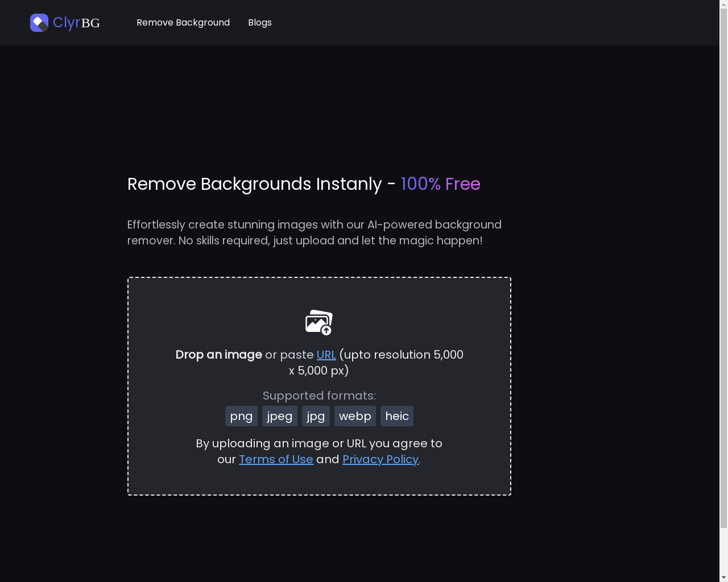Click the scrollbar up arrow
This screenshot has height=582, width=728.
[723, 5]
